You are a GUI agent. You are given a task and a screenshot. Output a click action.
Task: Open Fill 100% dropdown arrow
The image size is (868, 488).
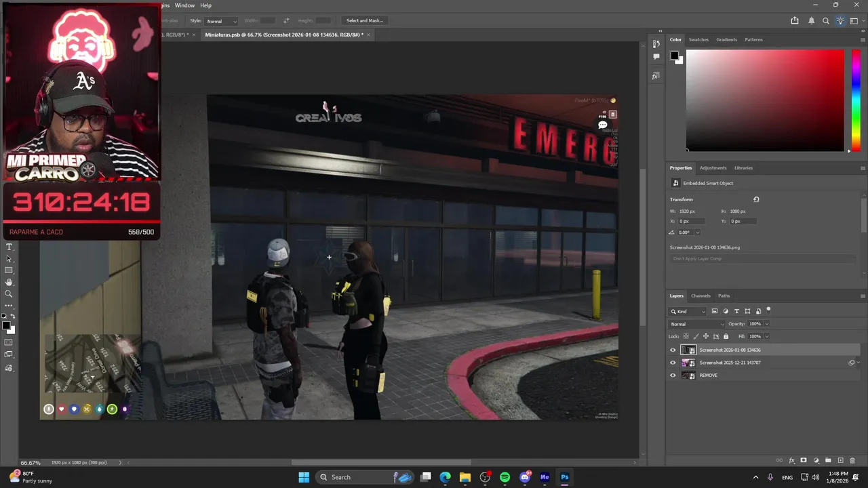click(767, 336)
